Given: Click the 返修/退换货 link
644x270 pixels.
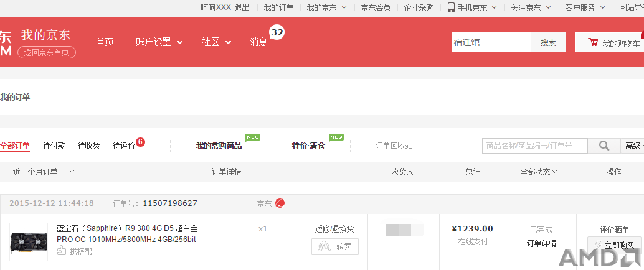Looking at the screenshot, I should (334, 229).
